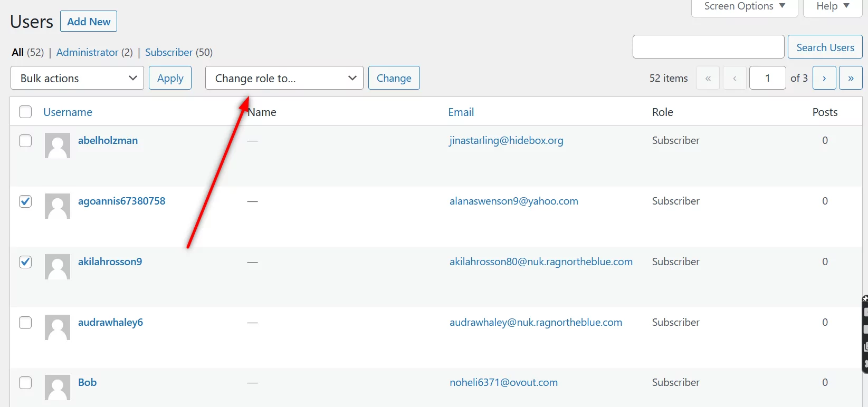
Task: Focus the user search field
Action: coord(708,47)
